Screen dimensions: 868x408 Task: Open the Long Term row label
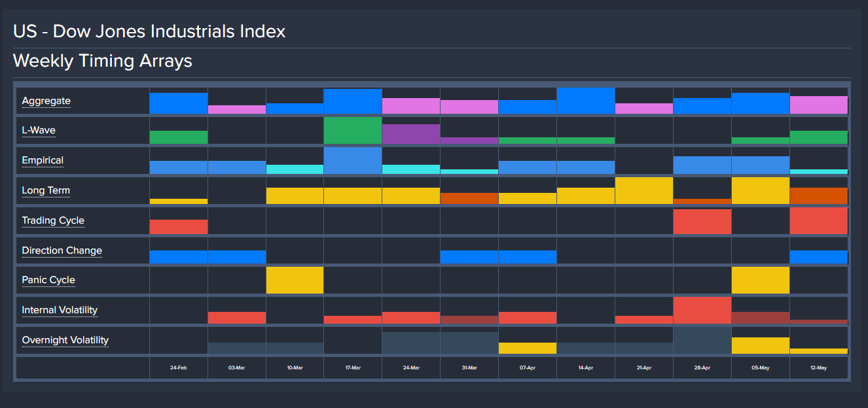46,190
